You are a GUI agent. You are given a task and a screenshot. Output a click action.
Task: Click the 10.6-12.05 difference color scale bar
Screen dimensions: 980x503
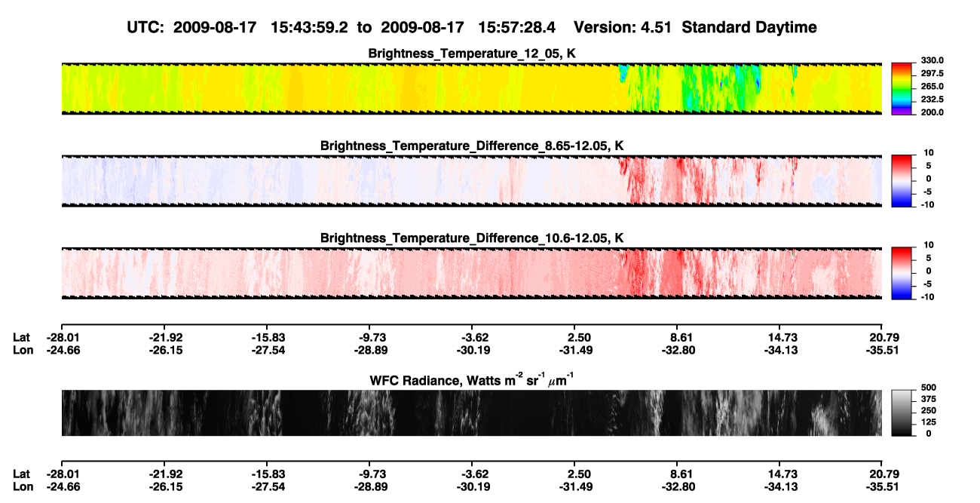[902, 271]
